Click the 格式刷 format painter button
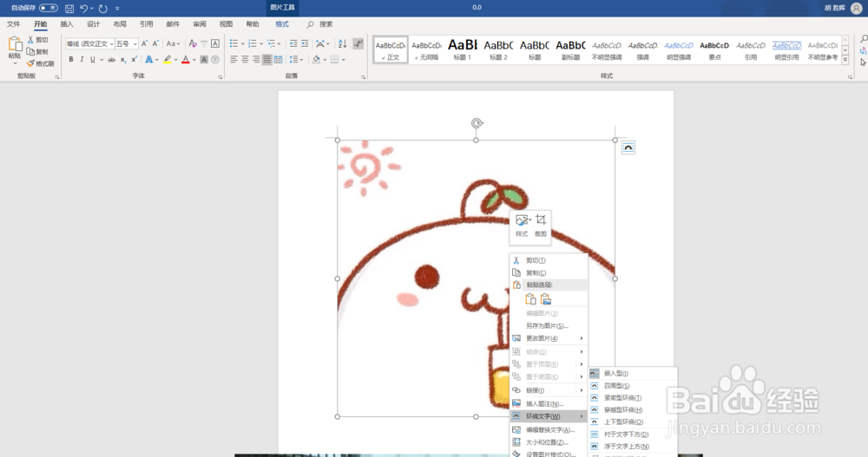 [x=41, y=63]
